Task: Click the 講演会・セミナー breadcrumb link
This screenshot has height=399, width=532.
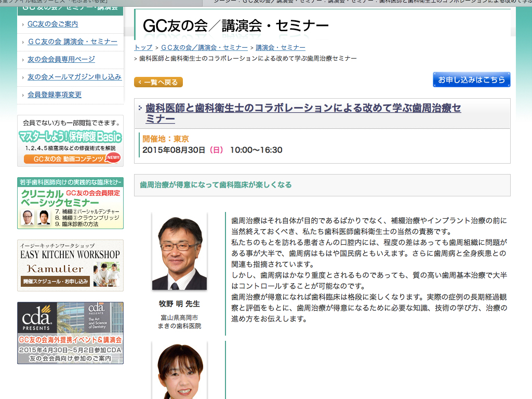Action: click(280, 47)
